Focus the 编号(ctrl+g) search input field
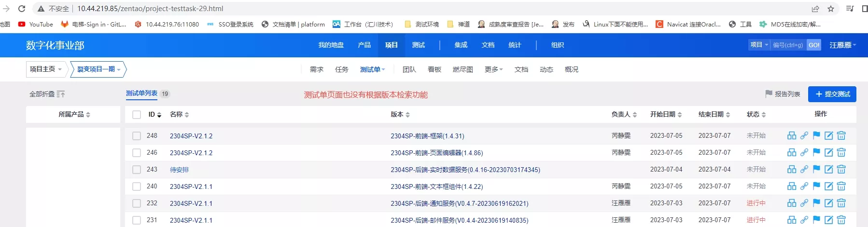Viewport: 868px width, 227px height. point(788,45)
